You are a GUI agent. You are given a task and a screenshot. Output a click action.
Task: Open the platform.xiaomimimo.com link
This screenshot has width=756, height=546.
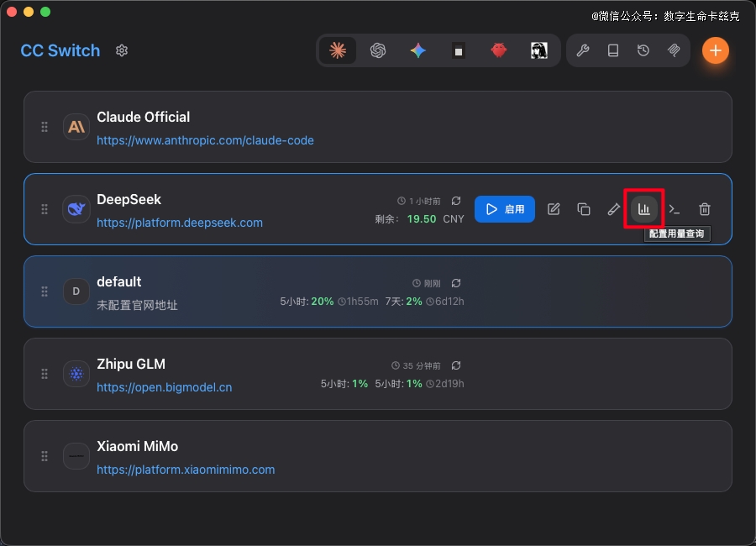coord(186,470)
